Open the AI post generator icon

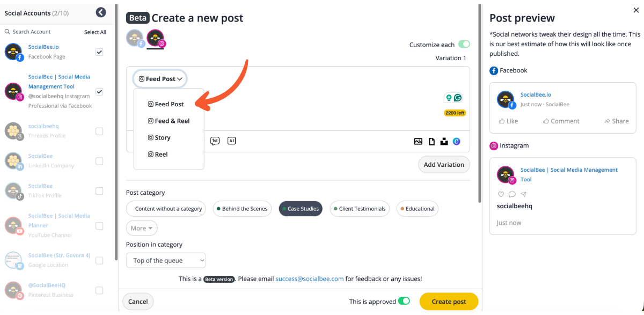pyautogui.click(x=232, y=141)
